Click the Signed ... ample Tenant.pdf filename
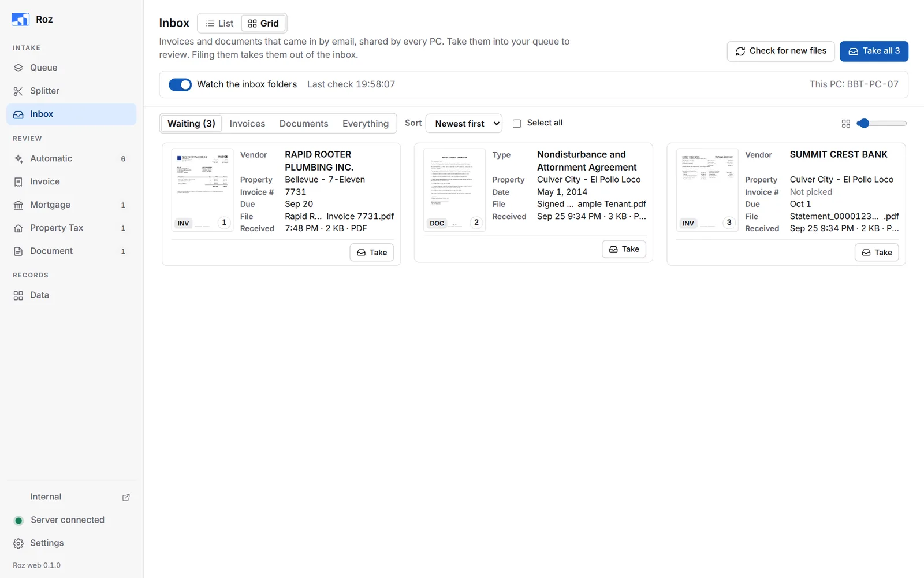The height and width of the screenshot is (578, 924). [x=591, y=204]
